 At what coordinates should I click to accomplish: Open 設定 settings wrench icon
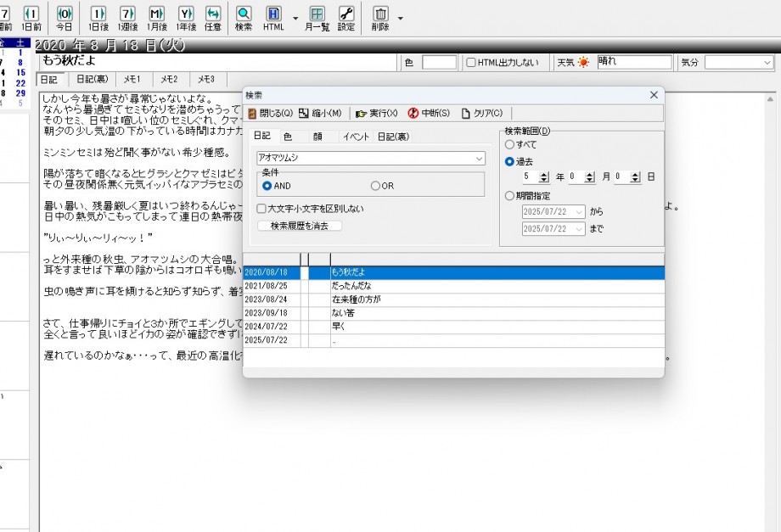[346, 18]
